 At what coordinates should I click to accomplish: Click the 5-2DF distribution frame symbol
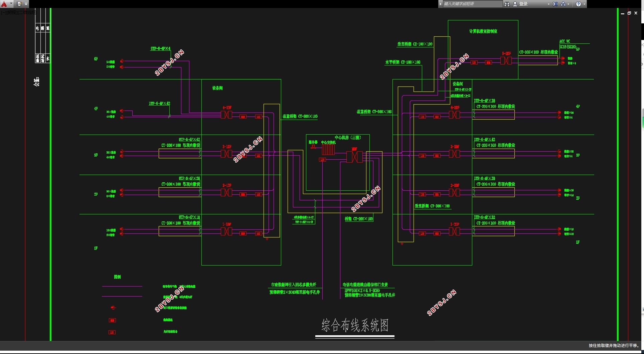506,61
